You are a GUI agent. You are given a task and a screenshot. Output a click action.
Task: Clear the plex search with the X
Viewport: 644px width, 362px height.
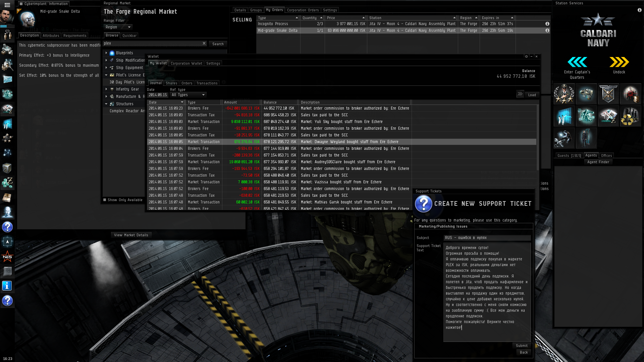tap(204, 43)
